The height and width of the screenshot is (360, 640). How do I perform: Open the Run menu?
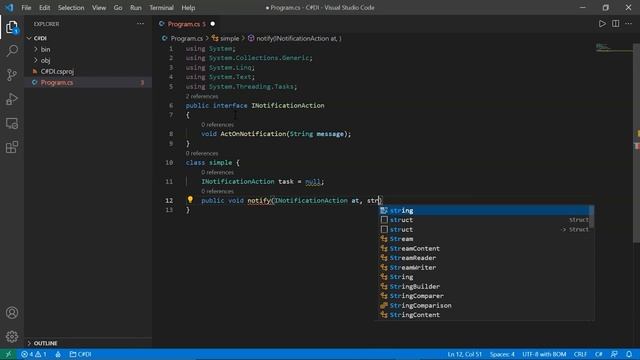136,7
